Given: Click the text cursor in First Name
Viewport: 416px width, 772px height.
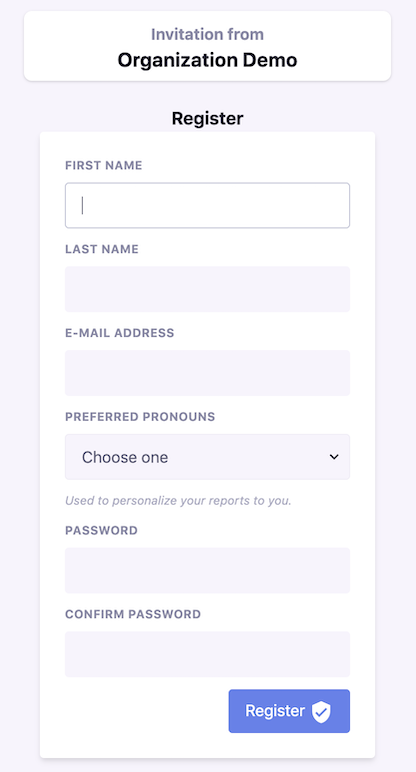Looking at the screenshot, I should (x=82, y=205).
